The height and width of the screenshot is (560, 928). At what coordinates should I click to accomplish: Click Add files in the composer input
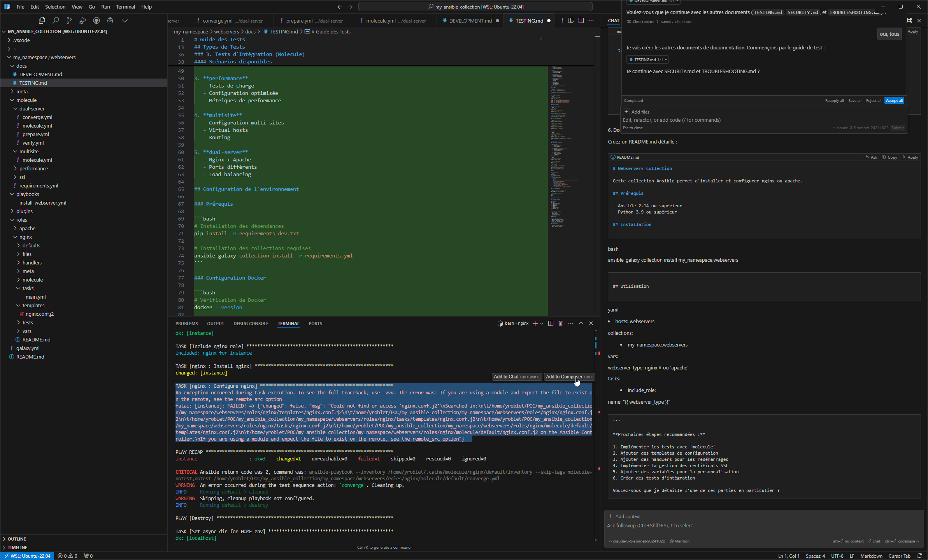[637, 112]
